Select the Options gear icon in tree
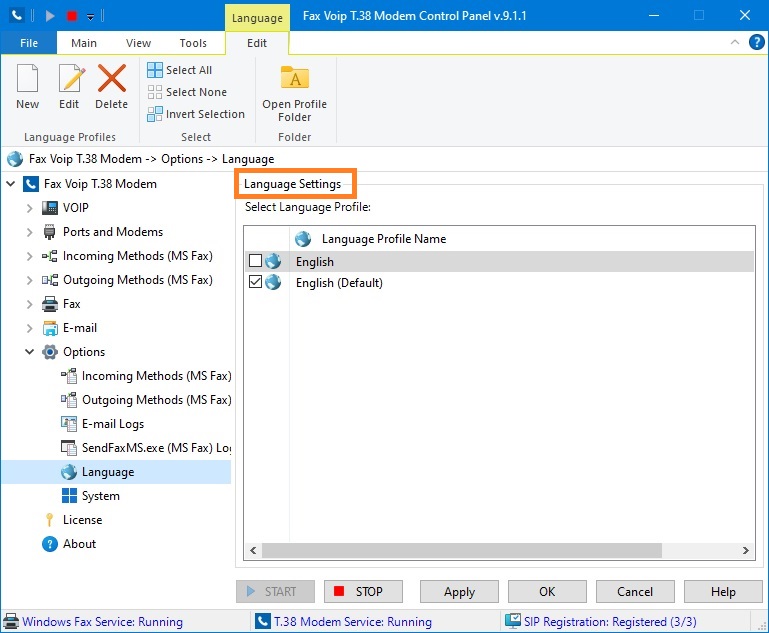This screenshot has width=769, height=633. (50, 352)
